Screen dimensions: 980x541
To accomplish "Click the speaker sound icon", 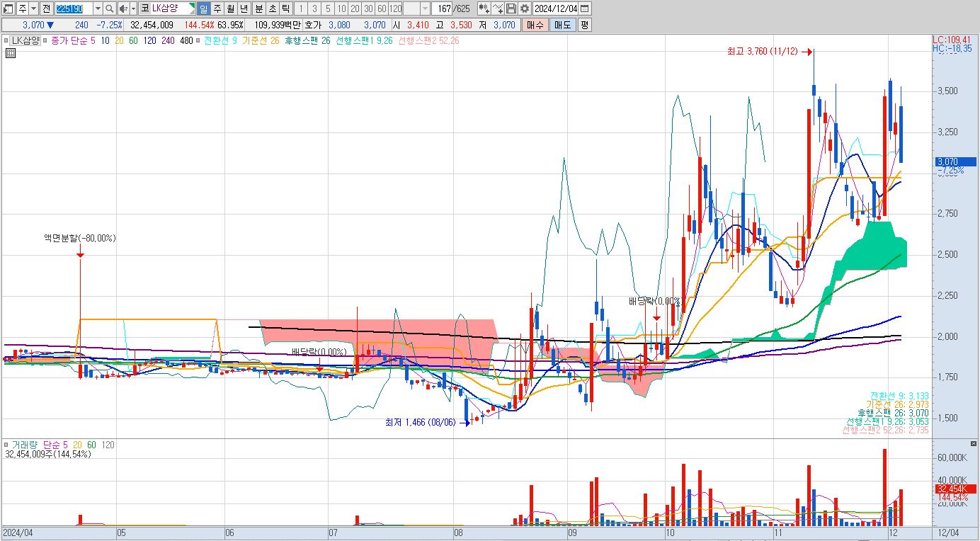I will click(123, 8).
